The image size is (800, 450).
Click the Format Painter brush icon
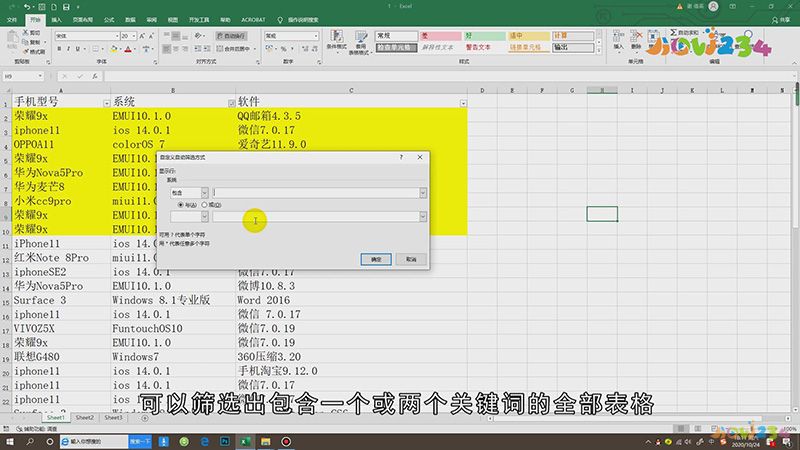(x=26, y=52)
